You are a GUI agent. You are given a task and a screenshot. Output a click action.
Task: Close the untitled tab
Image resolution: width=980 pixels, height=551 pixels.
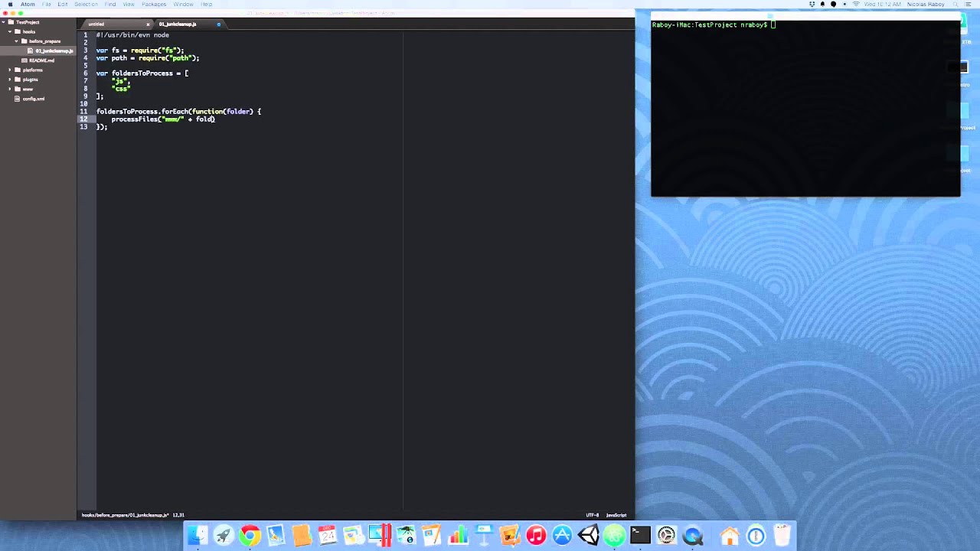148,24
